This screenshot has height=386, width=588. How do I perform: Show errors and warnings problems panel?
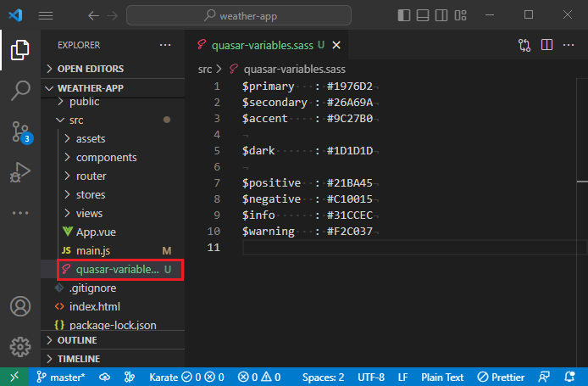pyautogui.click(x=259, y=377)
